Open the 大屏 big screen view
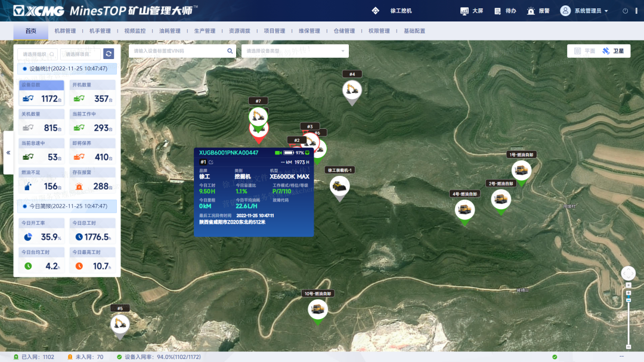This screenshot has height=362, width=644. [472, 11]
